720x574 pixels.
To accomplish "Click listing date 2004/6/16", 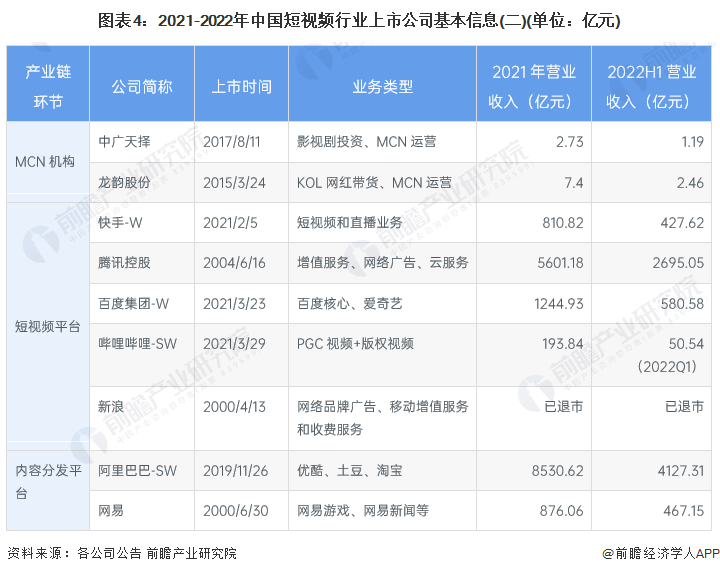I will pos(235,263).
